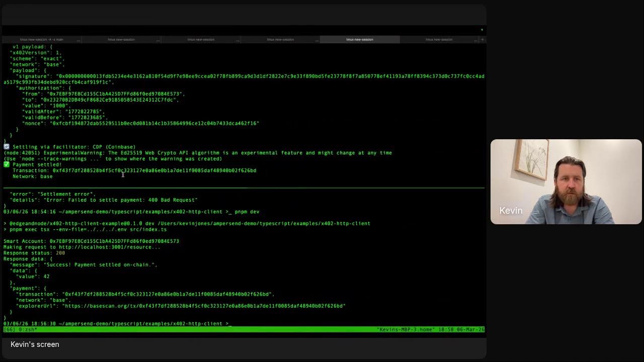Select the Transaction hash under "Payment settled!"
Screen dimensions: 644x362
point(154,170)
